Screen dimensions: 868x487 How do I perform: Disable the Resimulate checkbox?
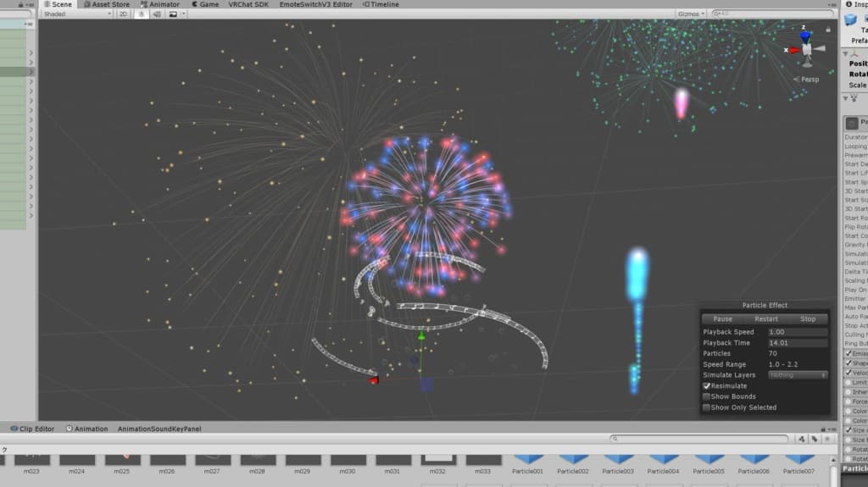706,386
